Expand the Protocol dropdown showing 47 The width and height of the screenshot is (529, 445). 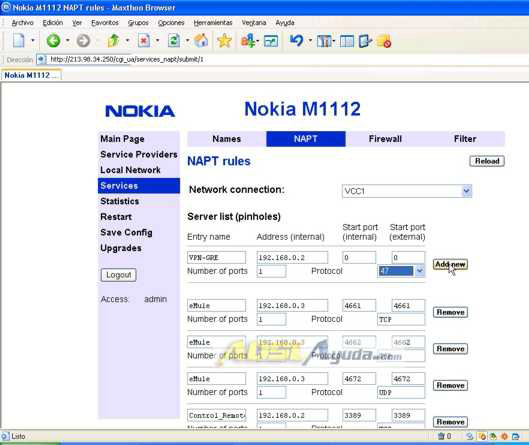tap(419, 271)
